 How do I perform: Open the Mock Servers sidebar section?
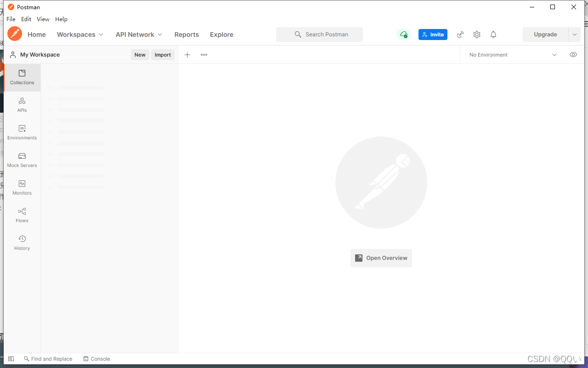tap(22, 160)
